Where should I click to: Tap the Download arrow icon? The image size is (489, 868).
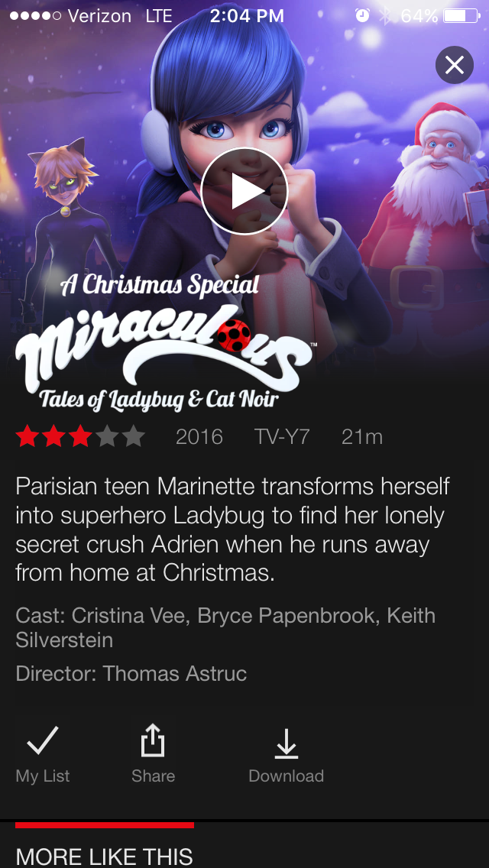[287, 743]
